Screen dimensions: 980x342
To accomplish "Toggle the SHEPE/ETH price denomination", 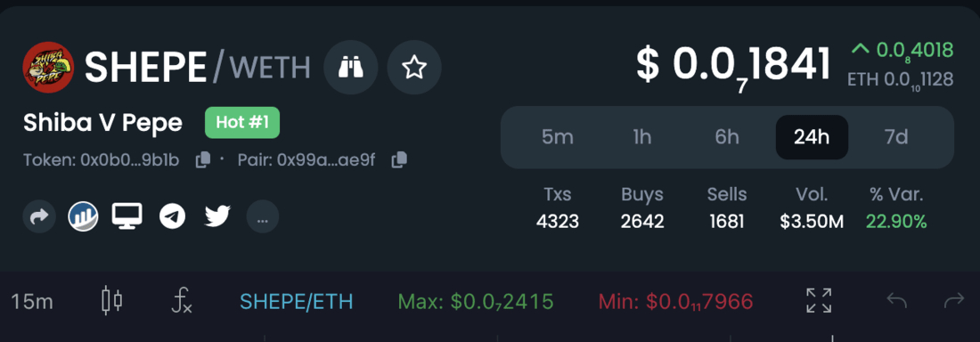I will coord(297,302).
